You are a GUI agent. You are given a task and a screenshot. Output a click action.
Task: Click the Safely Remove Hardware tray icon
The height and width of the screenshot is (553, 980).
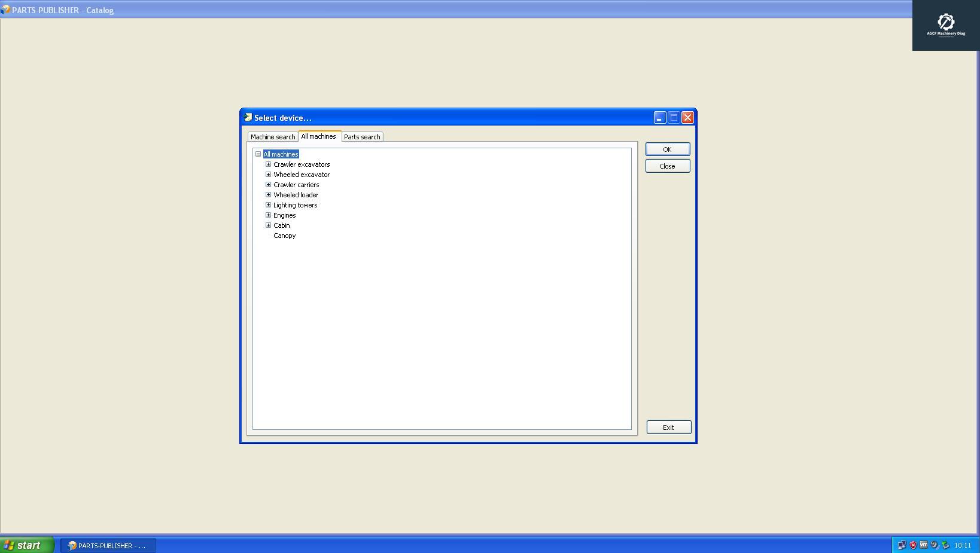click(945, 545)
